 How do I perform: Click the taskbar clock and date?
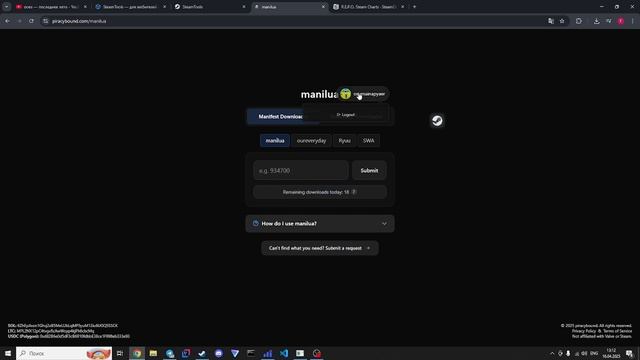coord(611,353)
